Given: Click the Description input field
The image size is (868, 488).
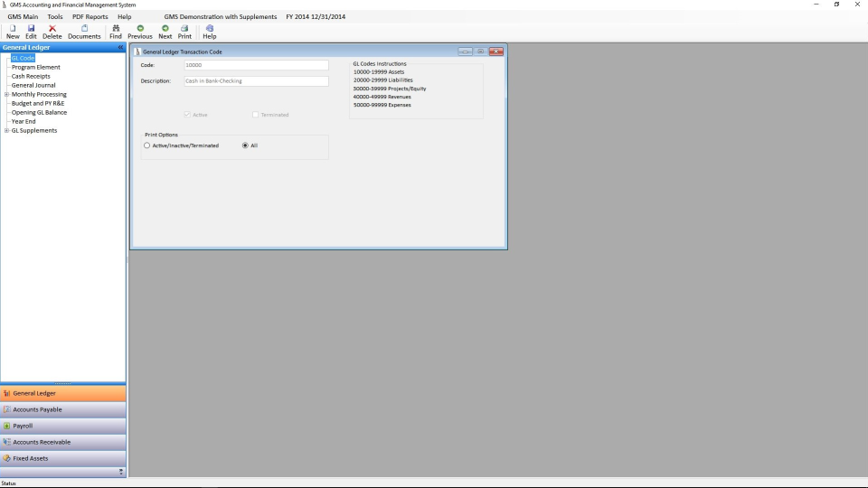Looking at the screenshot, I should 256,81.
